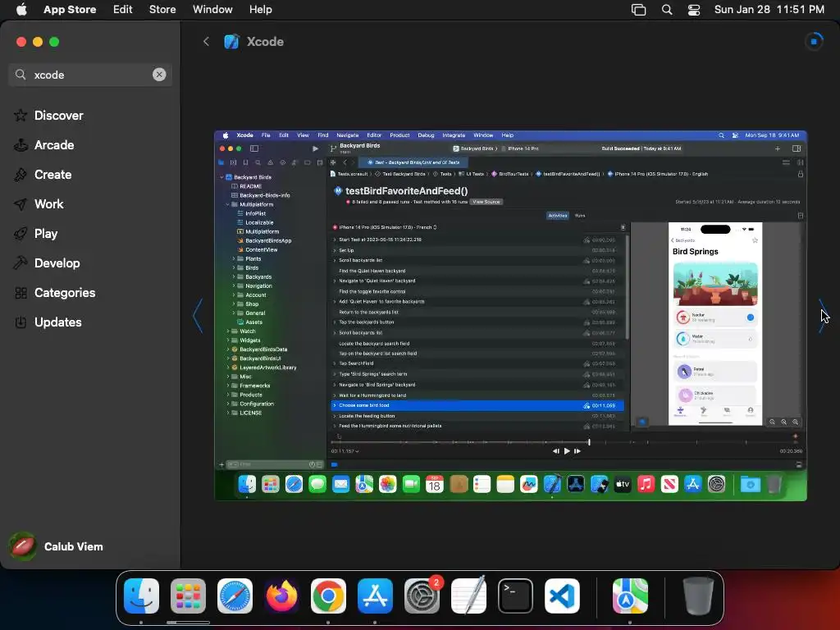Open Stage Manager from the menu bar

pyautogui.click(x=638, y=10)
